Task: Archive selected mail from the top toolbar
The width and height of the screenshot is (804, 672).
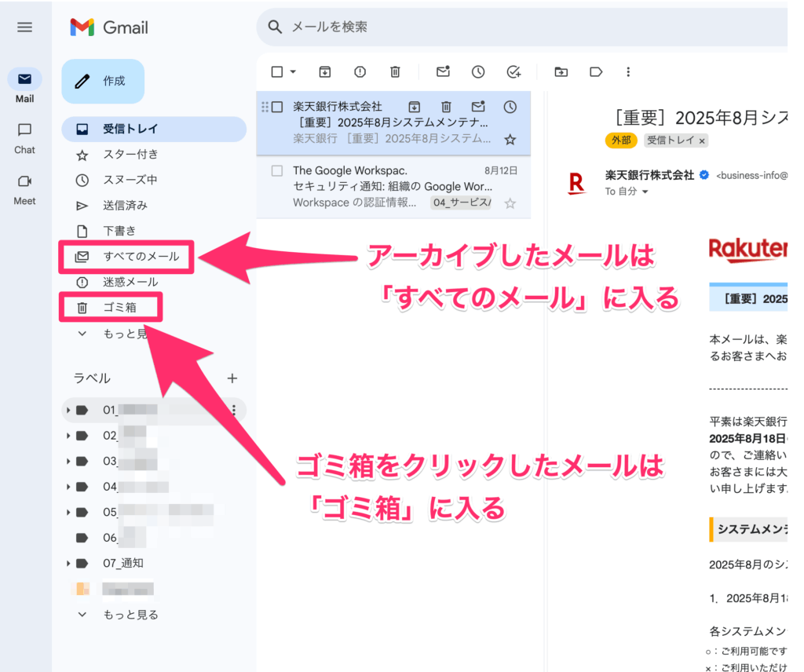Action: (324, 71)
